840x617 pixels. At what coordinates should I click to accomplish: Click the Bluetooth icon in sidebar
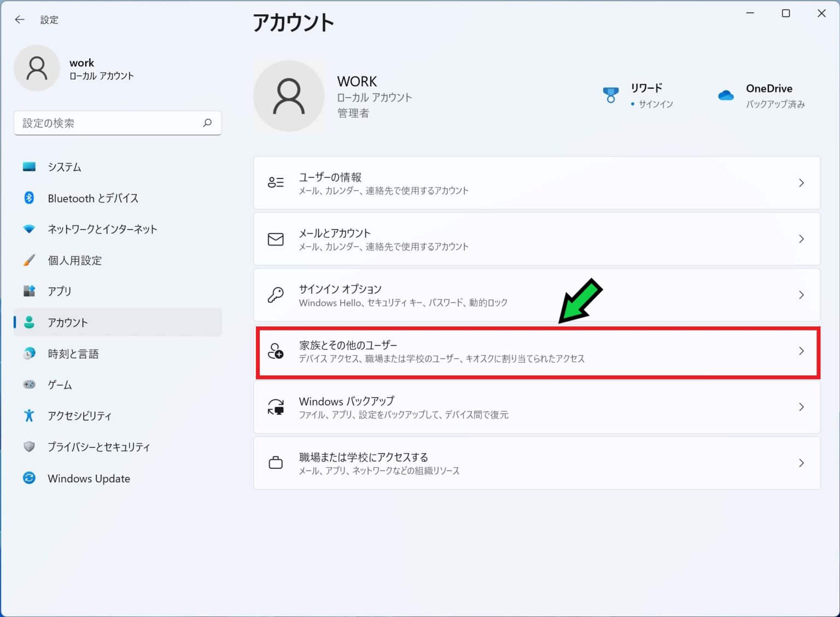click(30, 198)
